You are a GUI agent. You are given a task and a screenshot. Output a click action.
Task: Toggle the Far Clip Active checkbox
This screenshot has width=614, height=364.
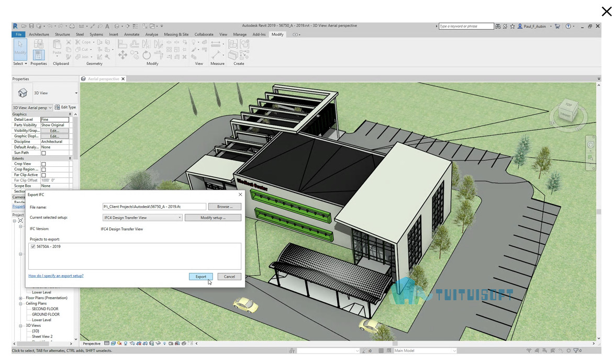click(x=43, y=175)
